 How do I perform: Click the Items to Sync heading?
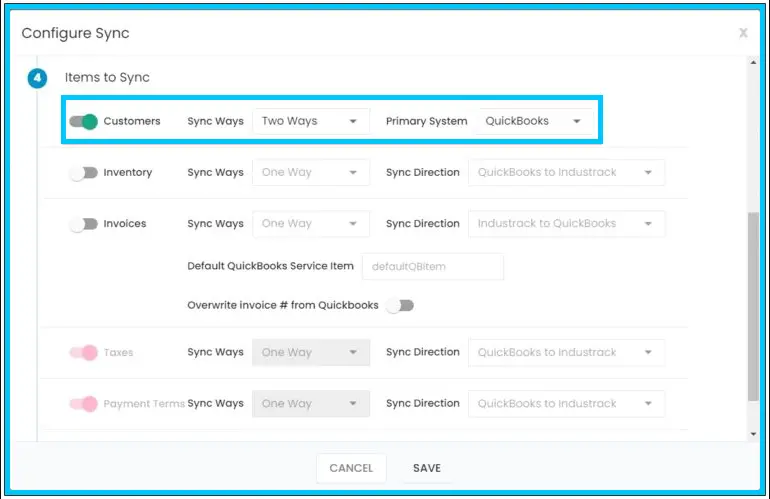coord(107,78)
